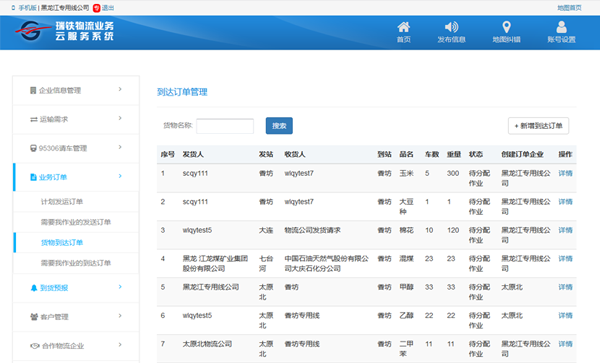Expand 95306请车管理 chevron arrow
600x363 pixels.
point(120,147)
